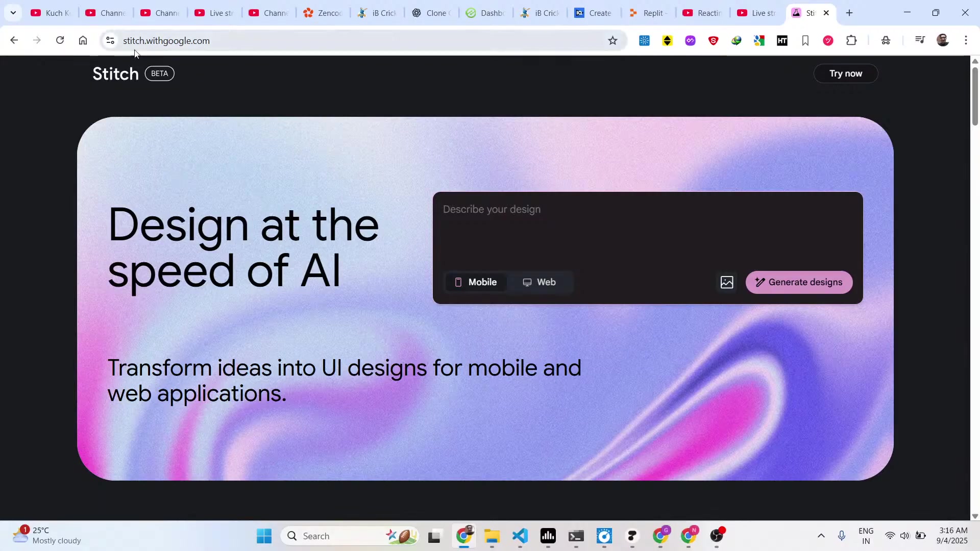Open the browser home page

[83, 40]
